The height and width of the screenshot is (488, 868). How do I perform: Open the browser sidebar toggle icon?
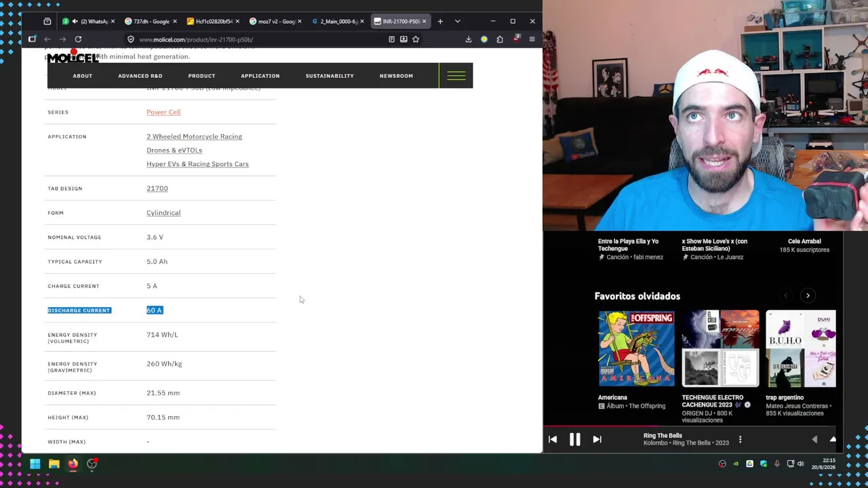click(x=32, y=39)
